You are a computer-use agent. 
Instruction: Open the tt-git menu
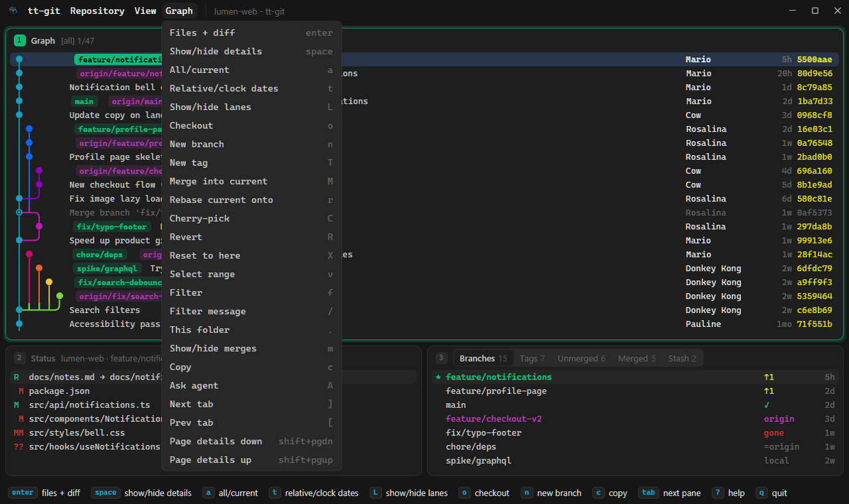tap(44, 11)
